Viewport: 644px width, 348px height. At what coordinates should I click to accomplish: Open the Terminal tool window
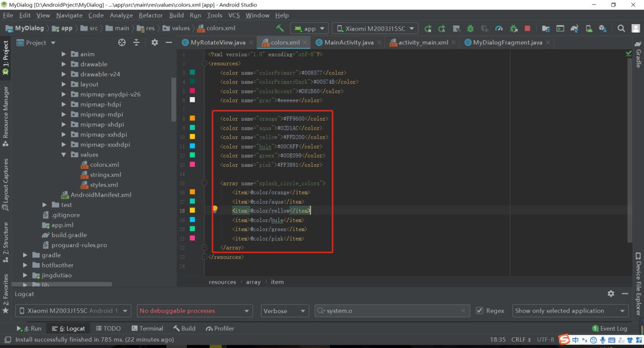point(147,328)
